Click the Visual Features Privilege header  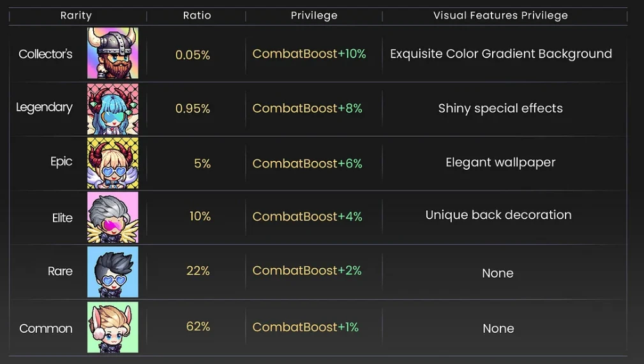click(500, 15)
